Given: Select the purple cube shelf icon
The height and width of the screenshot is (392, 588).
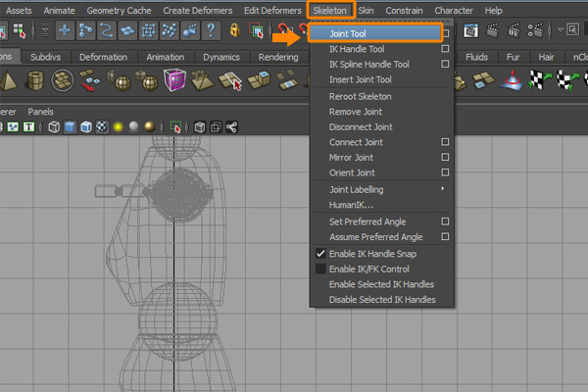Looking at the screenshot, I should [x=174, y=80].
